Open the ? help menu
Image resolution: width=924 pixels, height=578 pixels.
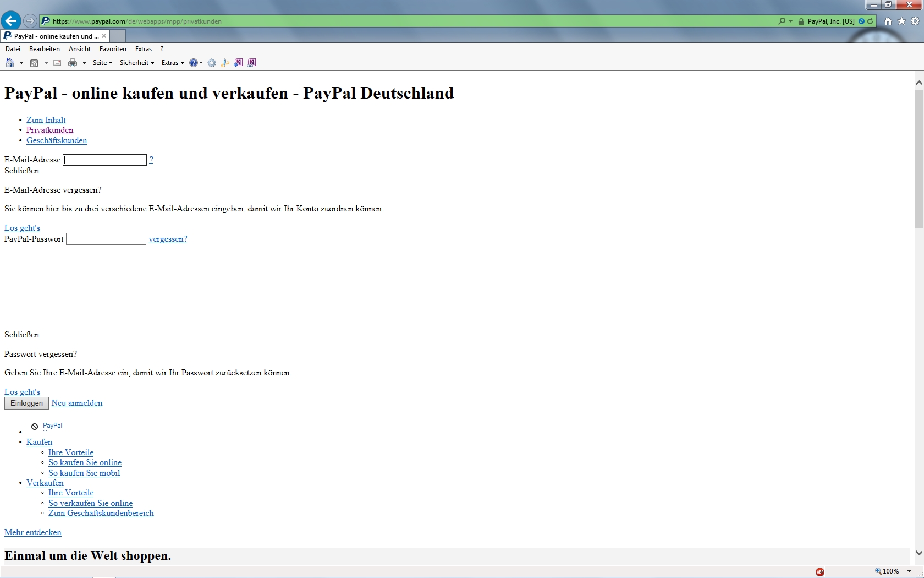pos(162,49)
